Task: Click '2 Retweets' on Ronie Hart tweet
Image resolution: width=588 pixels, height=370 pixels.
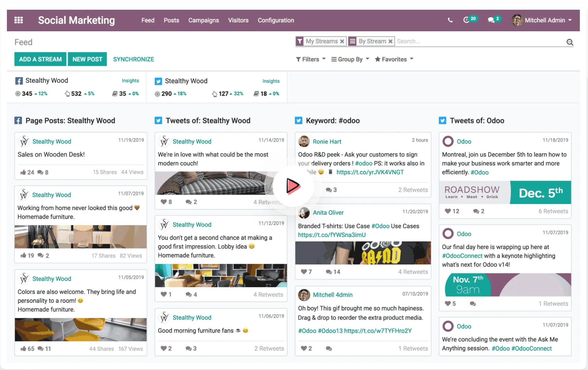Action: (x=413, y=190)
